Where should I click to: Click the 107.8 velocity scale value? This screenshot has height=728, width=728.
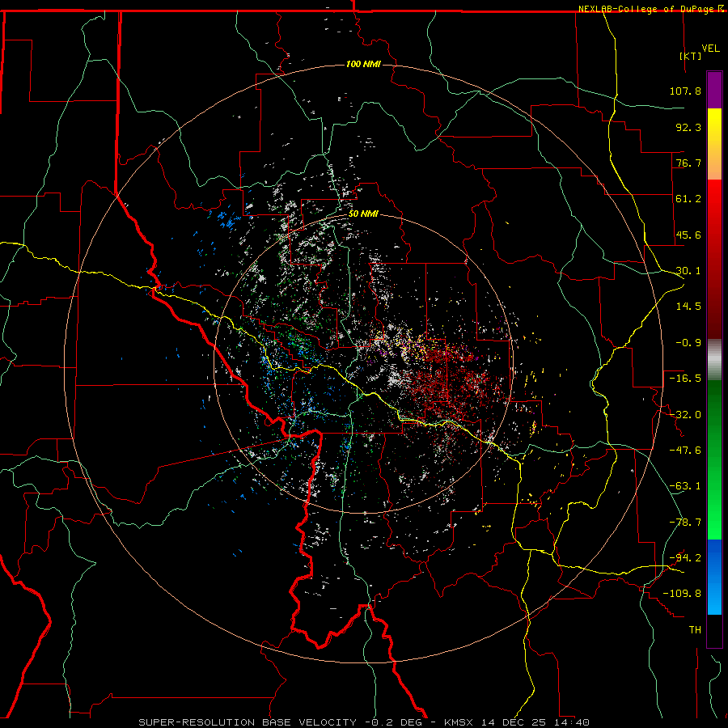[x=685, y=91]
